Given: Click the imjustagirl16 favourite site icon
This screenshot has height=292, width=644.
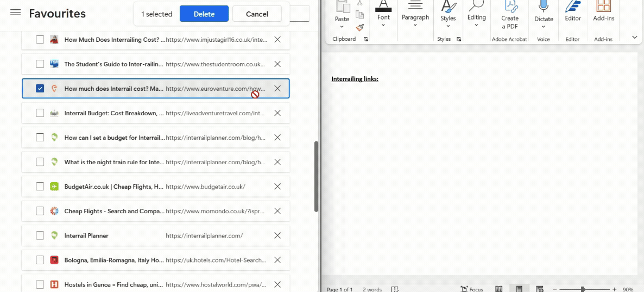Looking at the screenshot, I should coord(54,40).
